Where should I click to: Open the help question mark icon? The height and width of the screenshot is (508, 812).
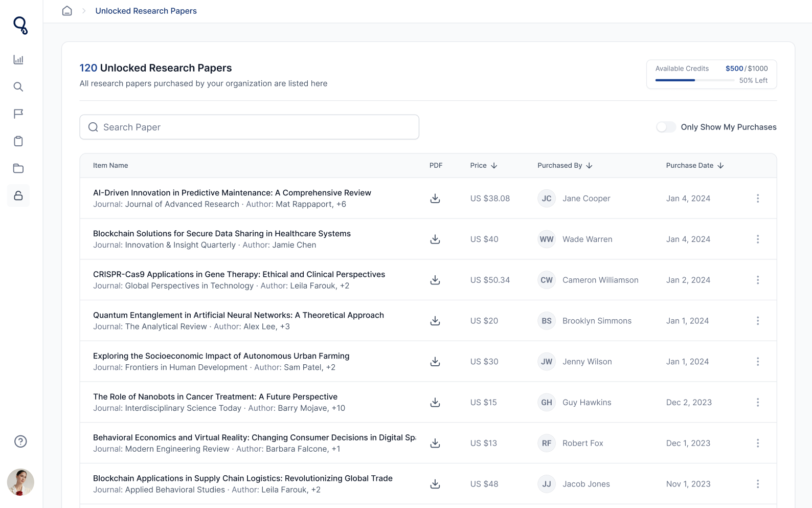tap(20, 441)
